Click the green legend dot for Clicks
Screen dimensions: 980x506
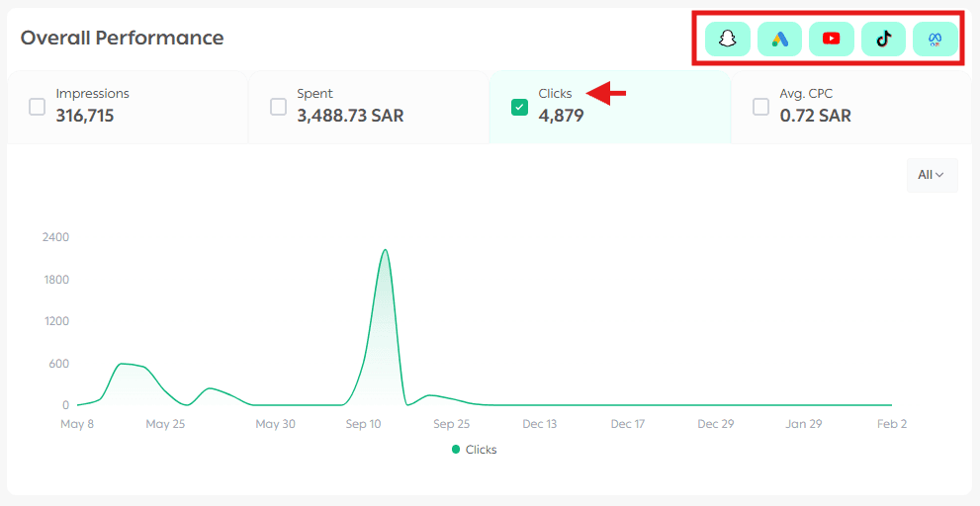[456, 450]
